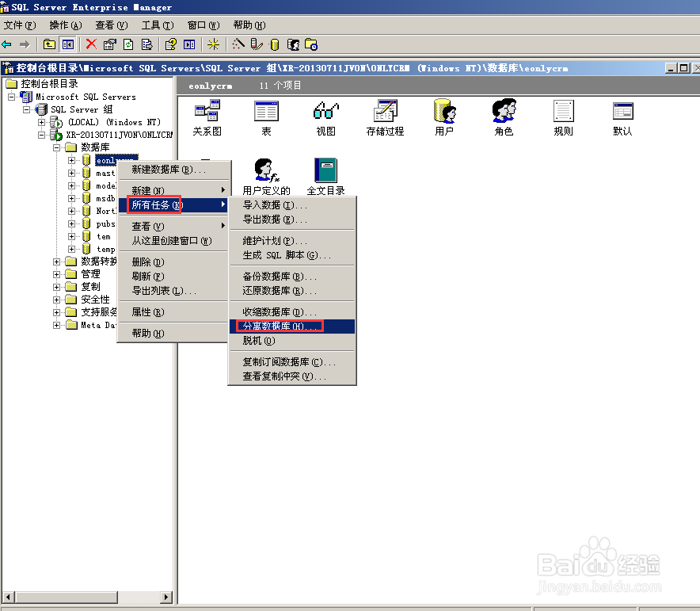Choose 导出数据(E)... in submenu
Image resolution: width=700 pixels, height=611 pixels.
point(292,220)
